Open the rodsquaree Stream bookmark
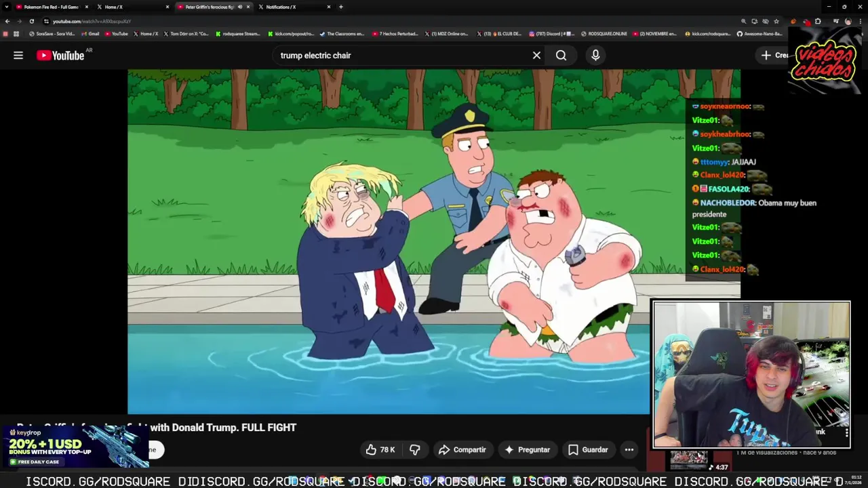 [x=238, y=34]
